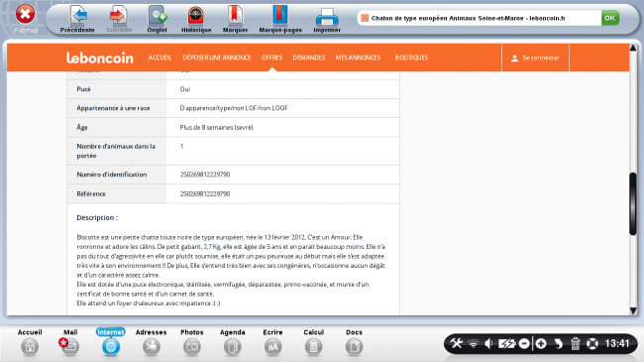
Task: Open Calcul calculator in dock
Action: click(313, 342)
